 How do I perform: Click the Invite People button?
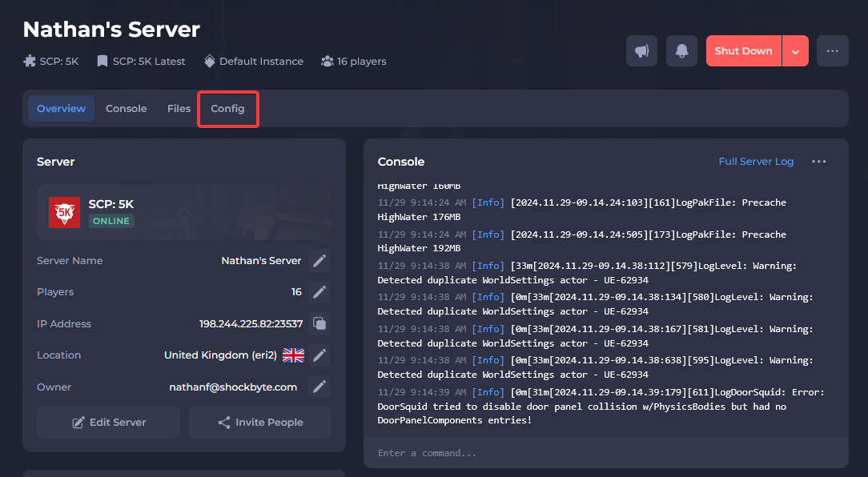[x=260, y=423]
